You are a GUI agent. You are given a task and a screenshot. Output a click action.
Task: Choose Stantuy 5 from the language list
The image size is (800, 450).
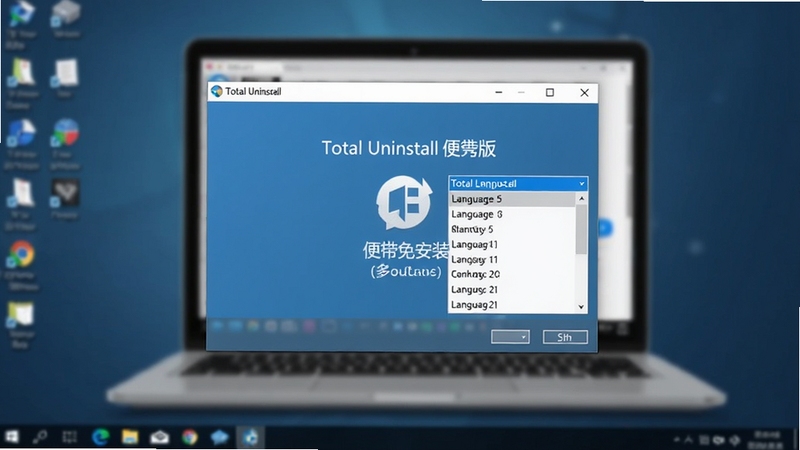[512, 229]
